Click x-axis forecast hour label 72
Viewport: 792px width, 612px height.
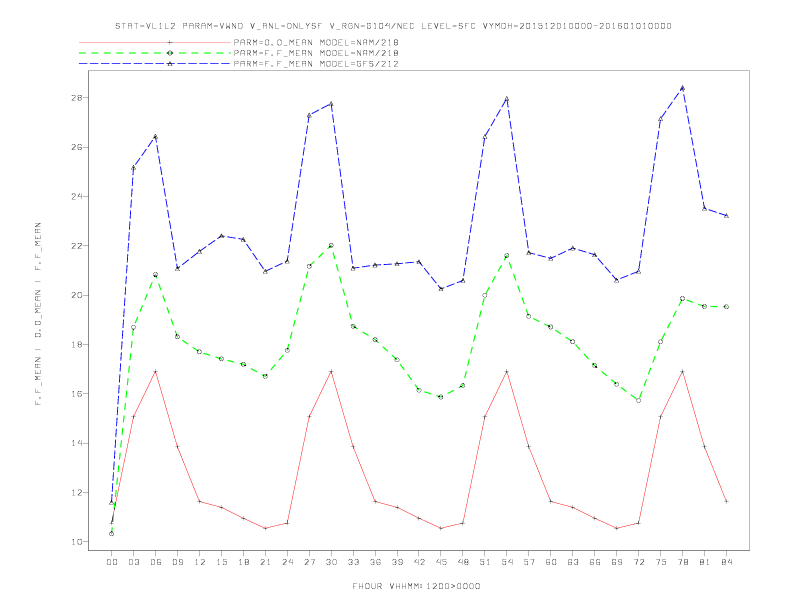pos(638,562)
